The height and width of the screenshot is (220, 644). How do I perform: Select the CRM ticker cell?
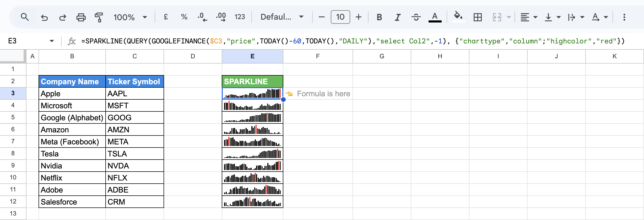(135, 202)
